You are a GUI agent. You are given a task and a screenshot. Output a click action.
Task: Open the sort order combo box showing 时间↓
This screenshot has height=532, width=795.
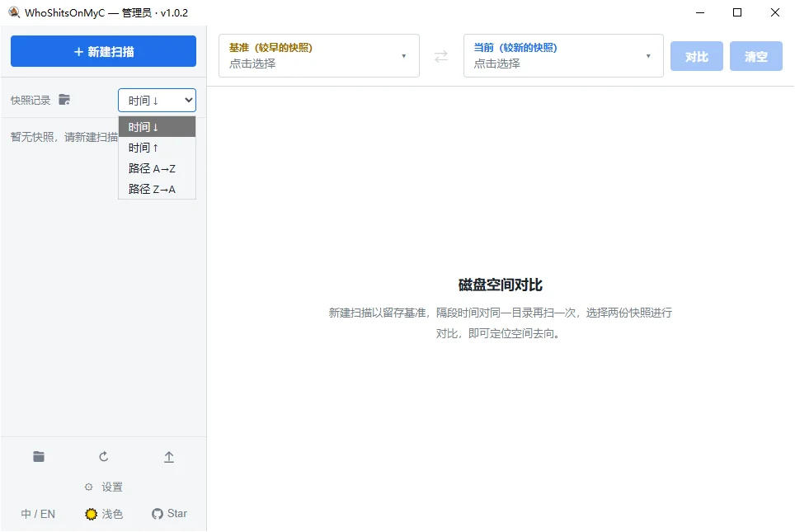click(x=158, y=101)
